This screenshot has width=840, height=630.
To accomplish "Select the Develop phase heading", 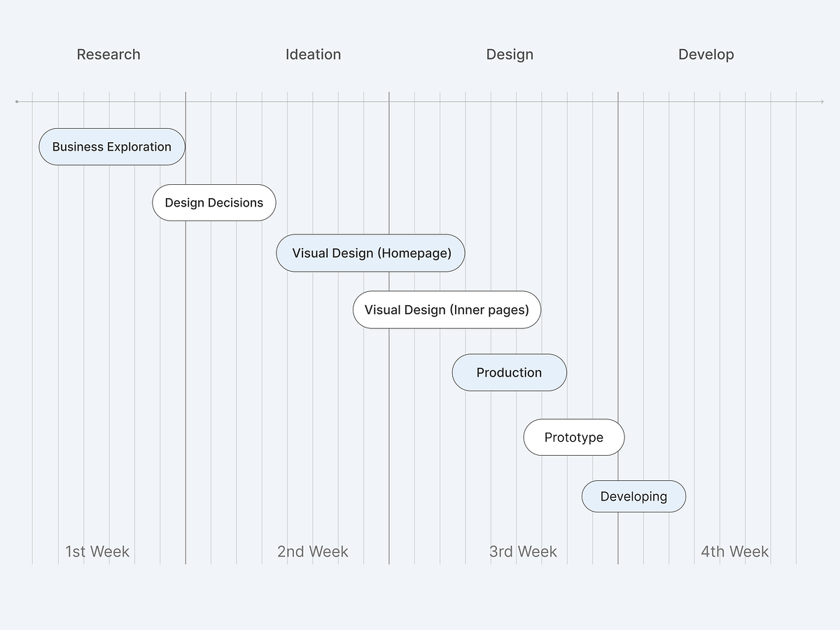I will pos(706,55).
